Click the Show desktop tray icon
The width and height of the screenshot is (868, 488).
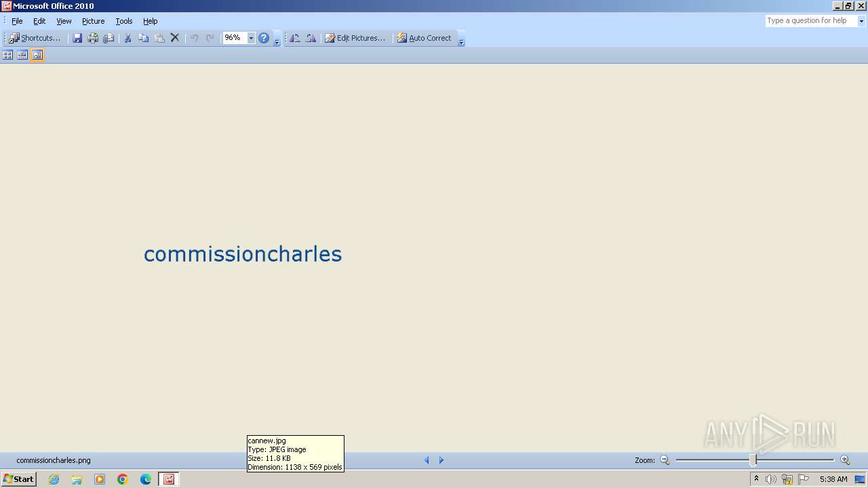861,479
